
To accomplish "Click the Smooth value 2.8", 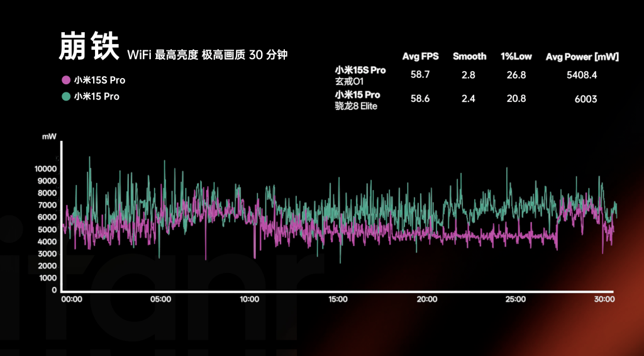I will point(468,75).
